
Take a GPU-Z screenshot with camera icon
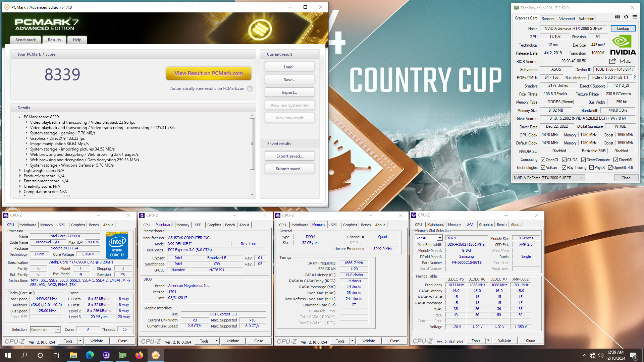pos(617,17)
